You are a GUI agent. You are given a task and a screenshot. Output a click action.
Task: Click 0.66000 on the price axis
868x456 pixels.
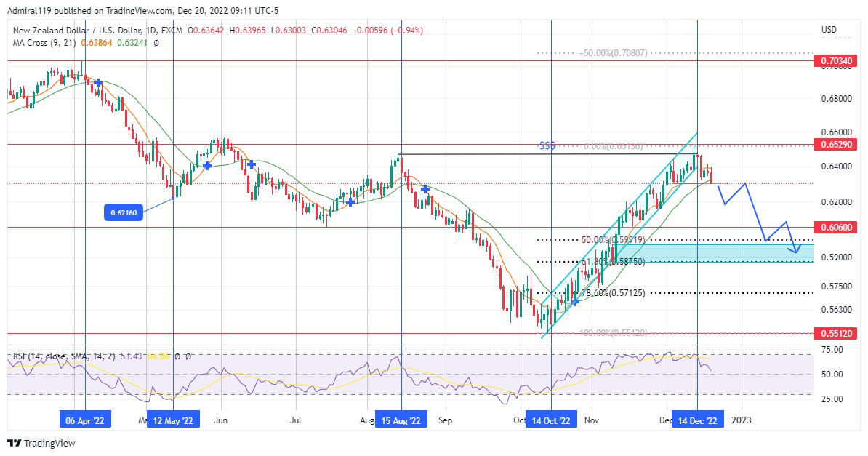pyautogui.click(x=837, y=132)
